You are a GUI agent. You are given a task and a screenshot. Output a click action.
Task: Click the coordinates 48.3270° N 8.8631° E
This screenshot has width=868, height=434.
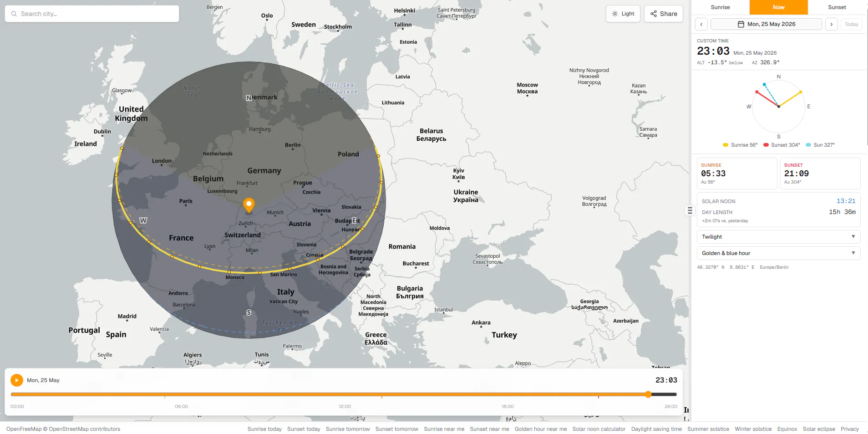coord(726,267)
